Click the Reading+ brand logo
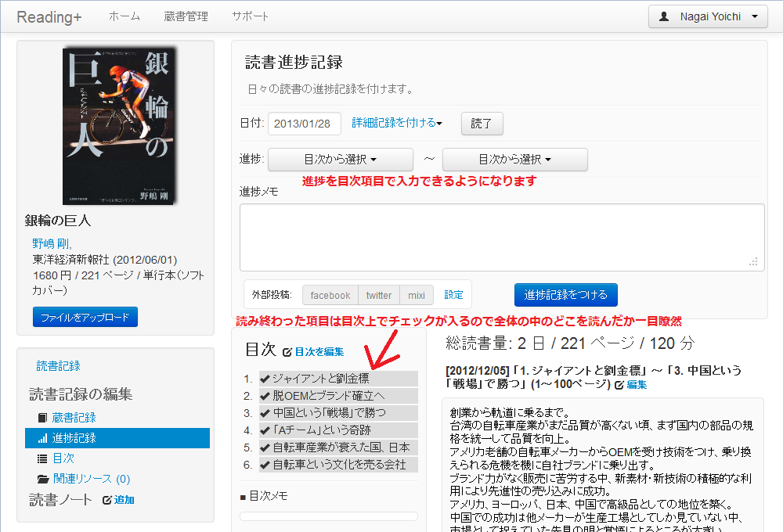 coord(49,17)
